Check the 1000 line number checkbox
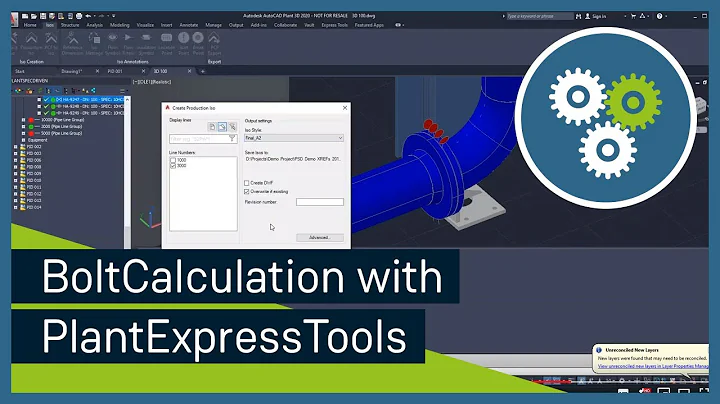Viewport: 720px width, 404px height. [x=173, y=160]
